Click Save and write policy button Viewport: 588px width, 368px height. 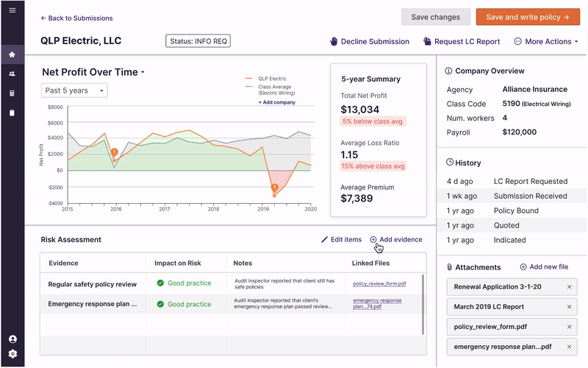pyautogui.click(x=527, y=17)
